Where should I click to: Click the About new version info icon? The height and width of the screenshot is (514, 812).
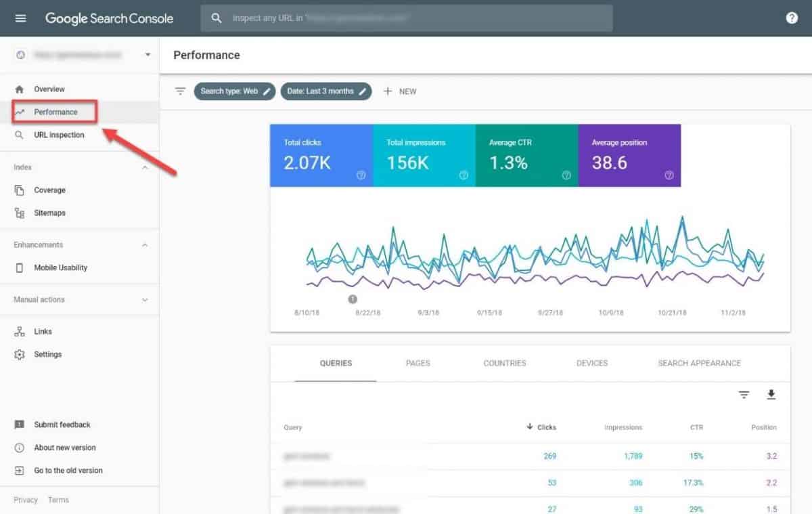click(20, 448)
